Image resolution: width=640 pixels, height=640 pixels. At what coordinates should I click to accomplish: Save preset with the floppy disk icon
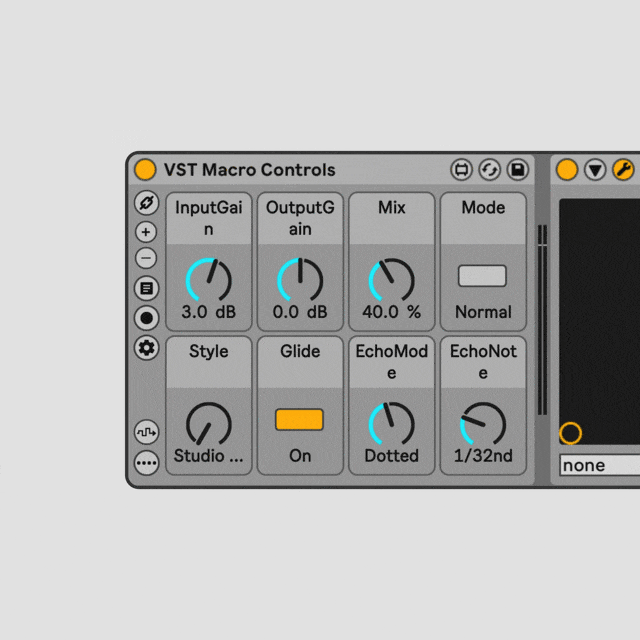pyautogui.click(x=518, y=169)
